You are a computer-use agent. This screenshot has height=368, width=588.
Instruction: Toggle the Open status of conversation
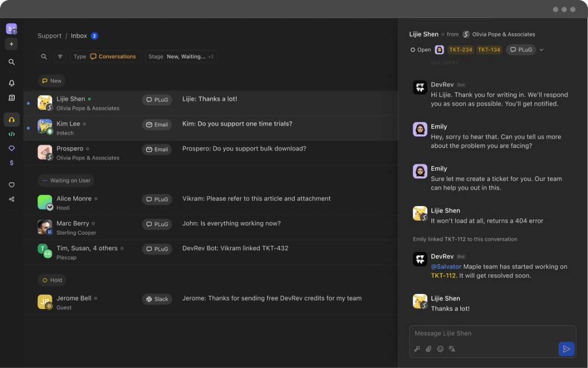click(420, 50)
